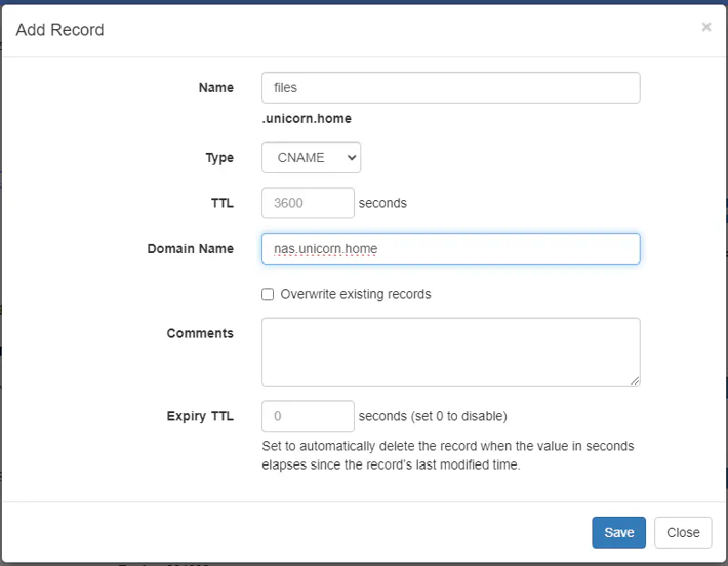728x566 pixels.
Task: Click the Name label
Action: coord(217,87)
